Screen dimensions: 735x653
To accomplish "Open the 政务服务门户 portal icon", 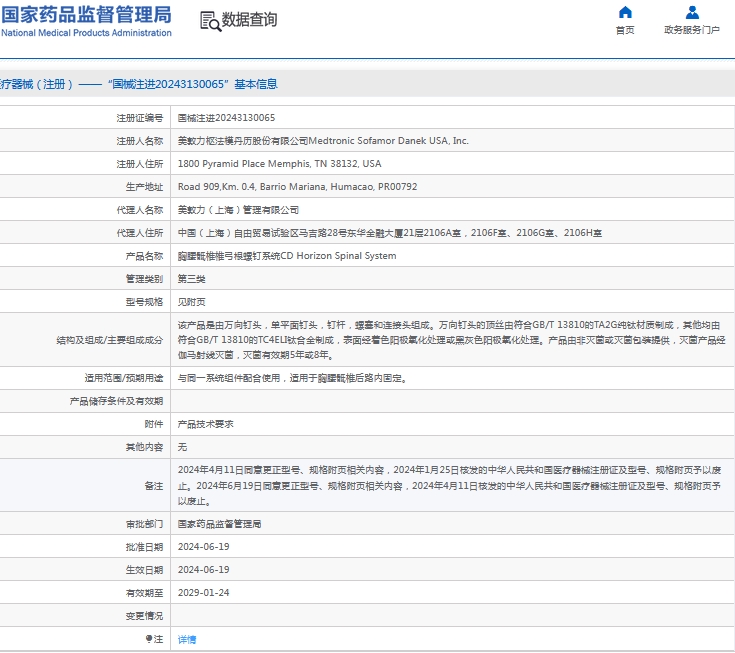I will coord(692,12).
